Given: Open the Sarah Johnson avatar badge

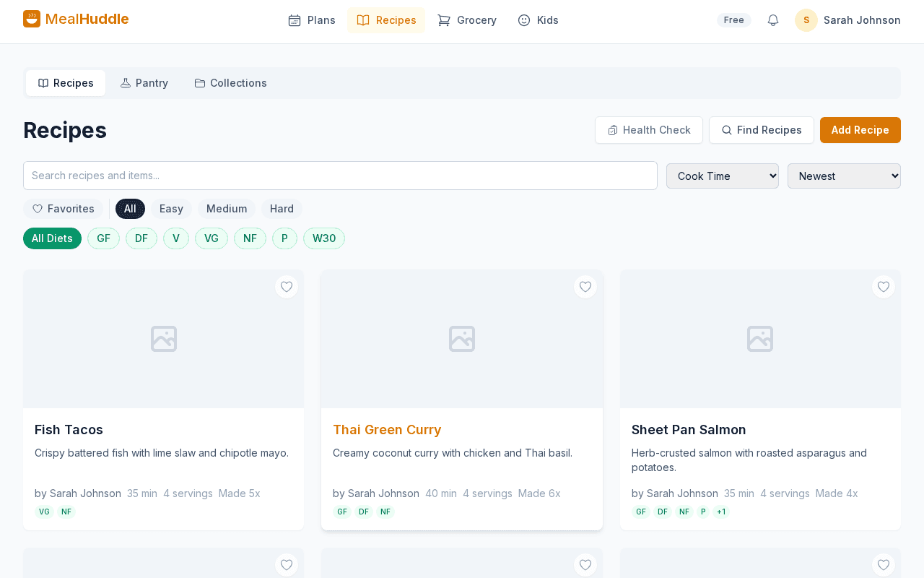Looking at the screenshot, I should (806, 20).
